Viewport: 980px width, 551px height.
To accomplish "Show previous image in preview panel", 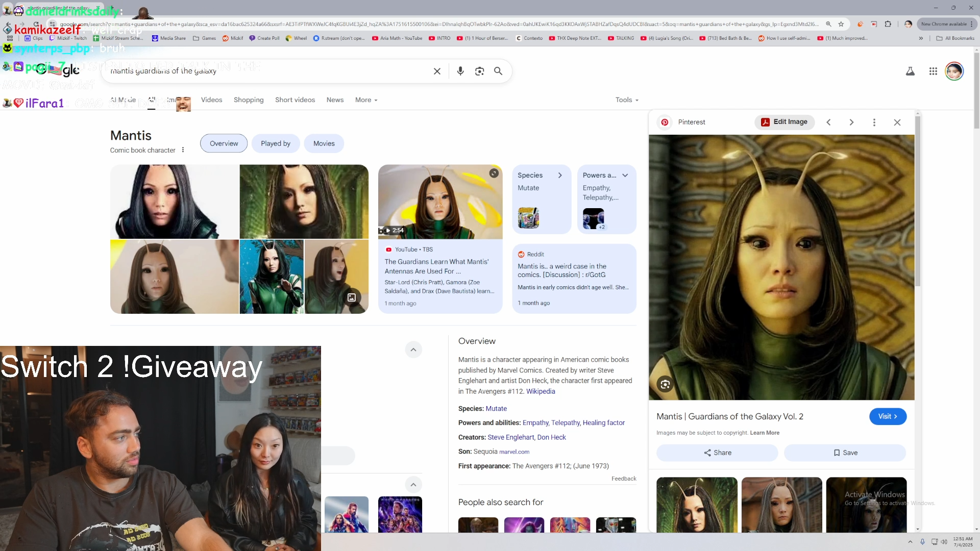I will [x=829, y=122].
